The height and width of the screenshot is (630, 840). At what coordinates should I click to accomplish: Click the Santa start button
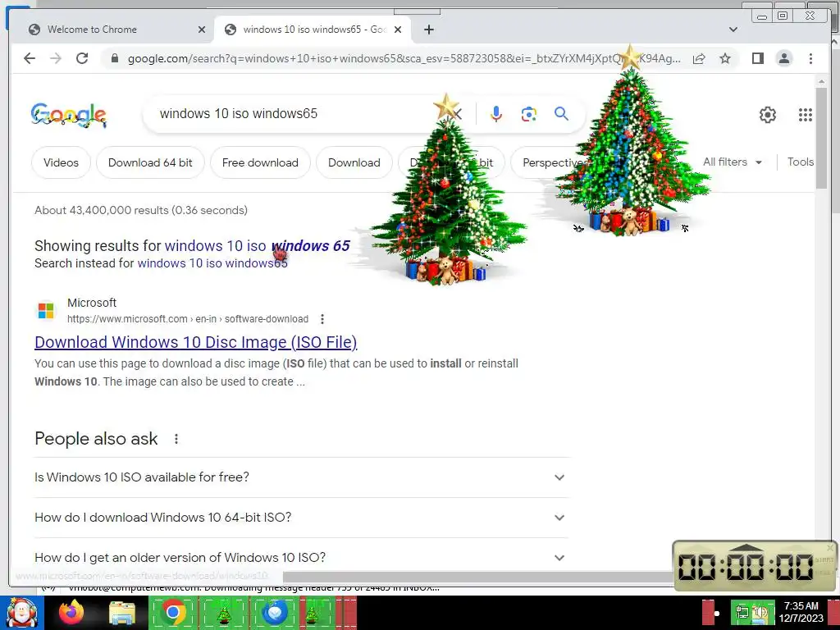click(21, 613)
